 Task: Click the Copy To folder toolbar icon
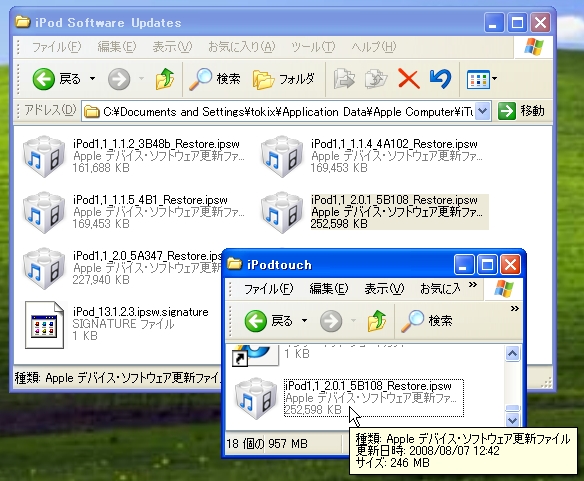[x=375, y=79]
